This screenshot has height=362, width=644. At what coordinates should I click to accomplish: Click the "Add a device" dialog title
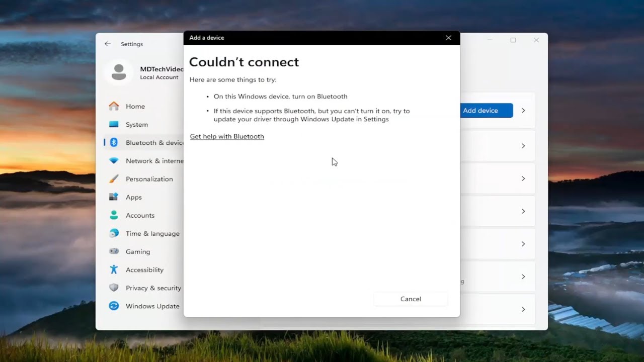[207, 38]
